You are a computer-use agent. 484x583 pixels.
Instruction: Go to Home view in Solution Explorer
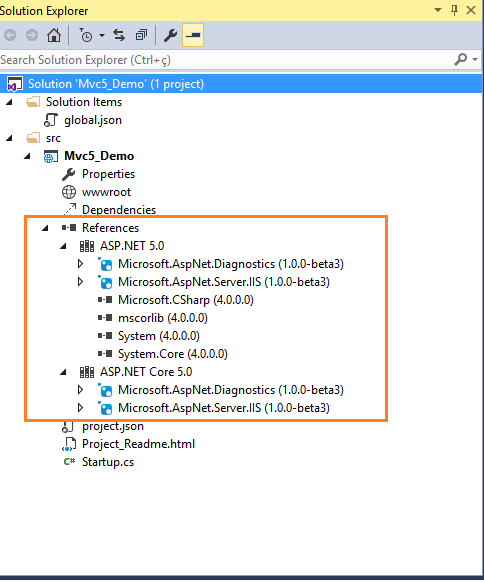point(54,35)
